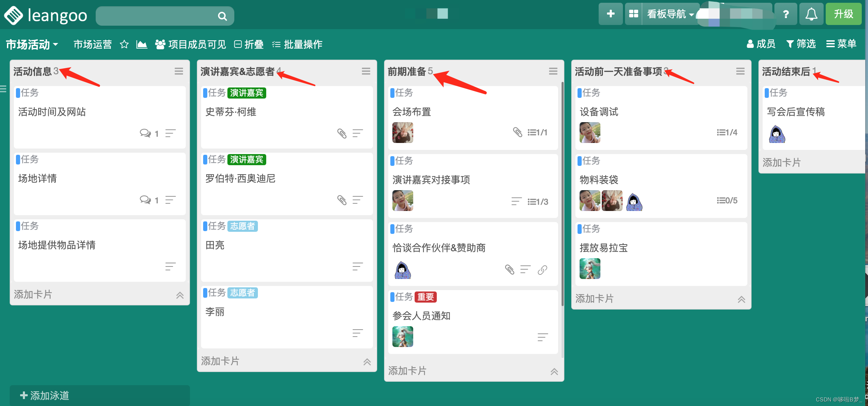Open the 前期准备 list menu icon
Screen dimensions: 868x406
coord(553,71)
